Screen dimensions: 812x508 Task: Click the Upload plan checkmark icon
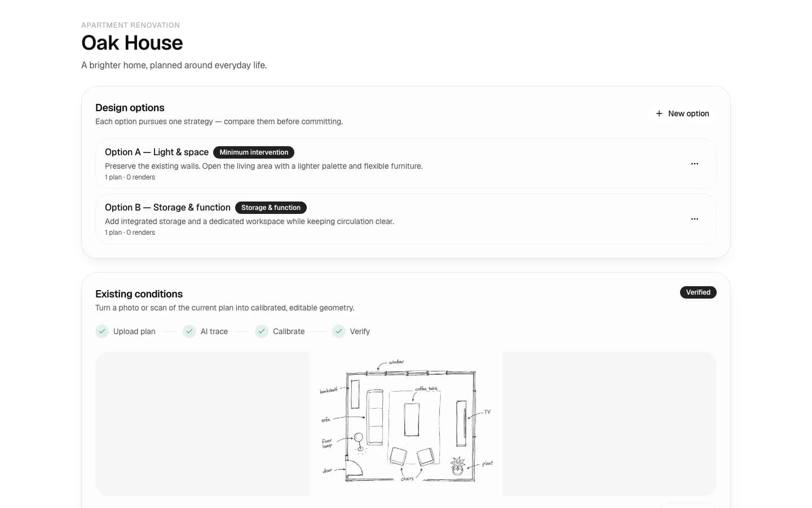pos(102,331)
